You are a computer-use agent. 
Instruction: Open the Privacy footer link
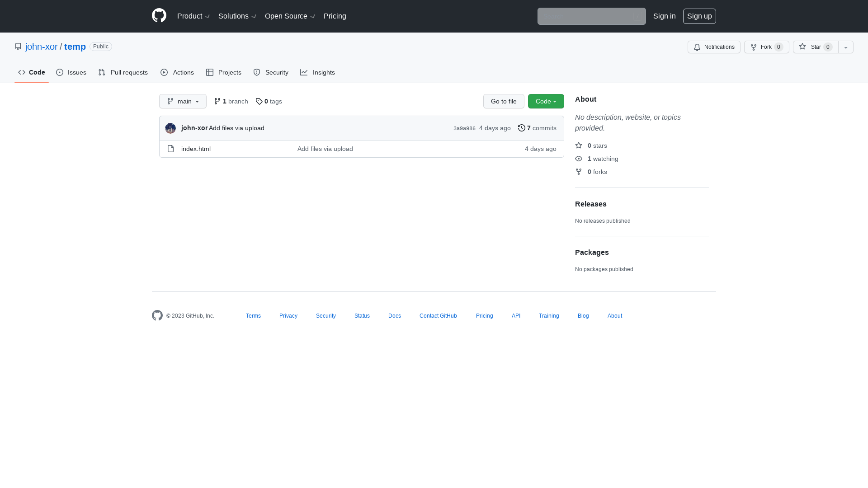[x=288, y=316]
